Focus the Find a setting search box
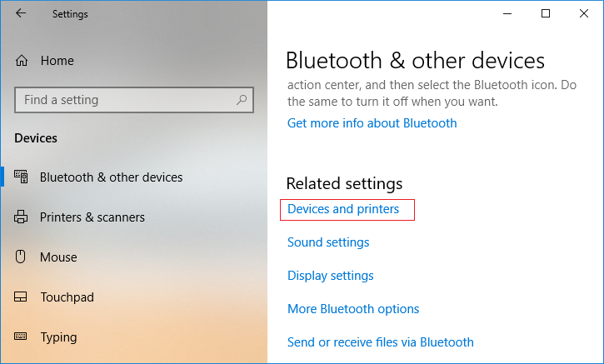The image size is (604, 364). (x=125, y=100)
